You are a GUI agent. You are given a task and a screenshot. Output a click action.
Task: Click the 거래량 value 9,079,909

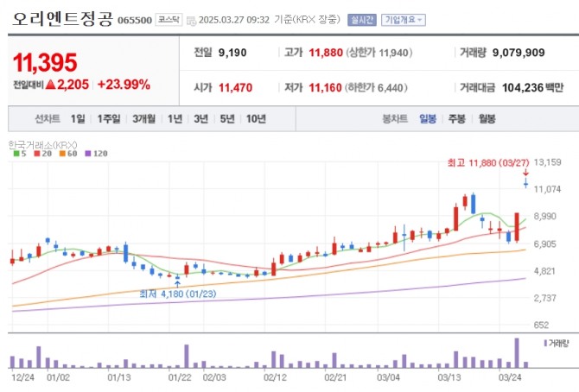[x=519, y=53]
